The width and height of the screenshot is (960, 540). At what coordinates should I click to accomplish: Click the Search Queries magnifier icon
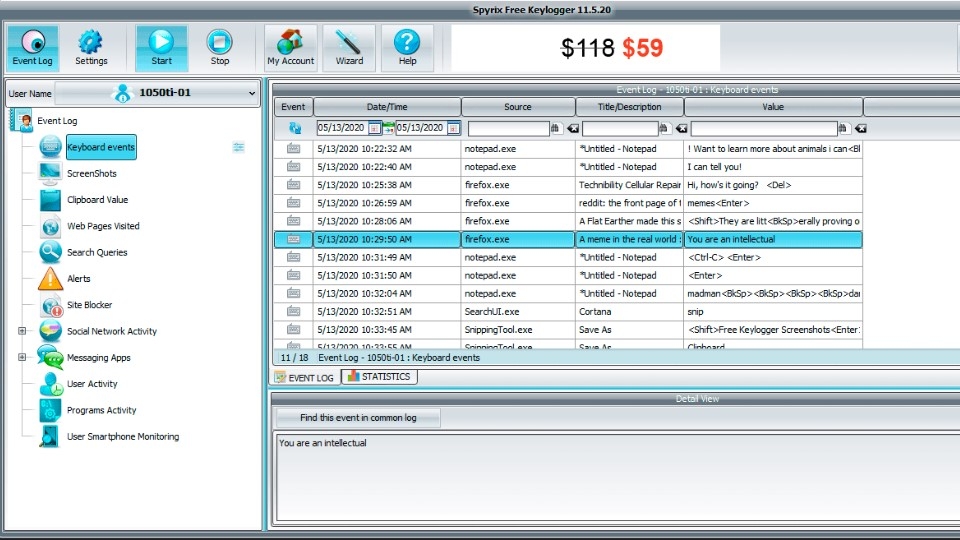pyautogui.click(x=50, y=252)
